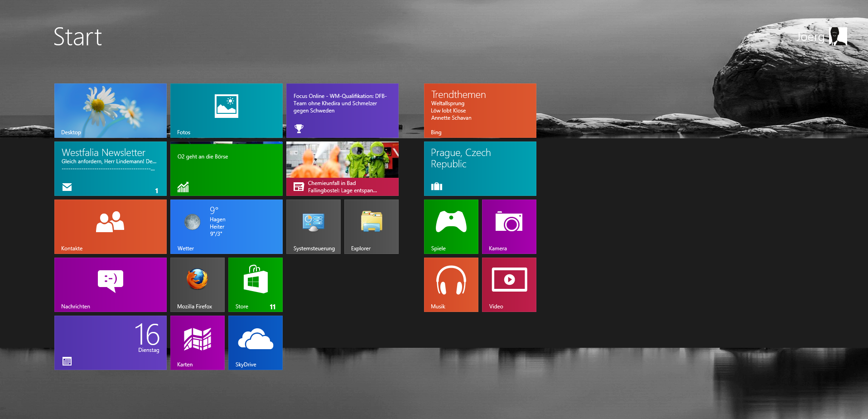Open the Calendar tile showing 16 Dienstag
Viewport: 868px width, 419px height.
[111, 343]
